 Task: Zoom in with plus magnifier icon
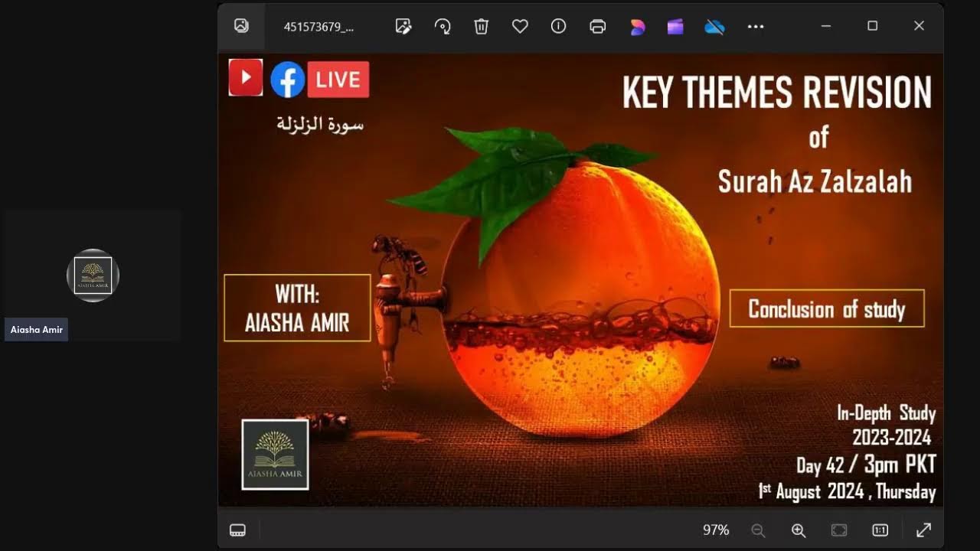[798, 530]
